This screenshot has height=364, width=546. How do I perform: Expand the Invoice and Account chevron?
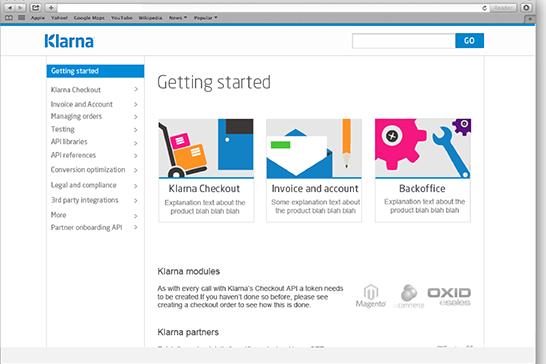click(x=136, y=104)
